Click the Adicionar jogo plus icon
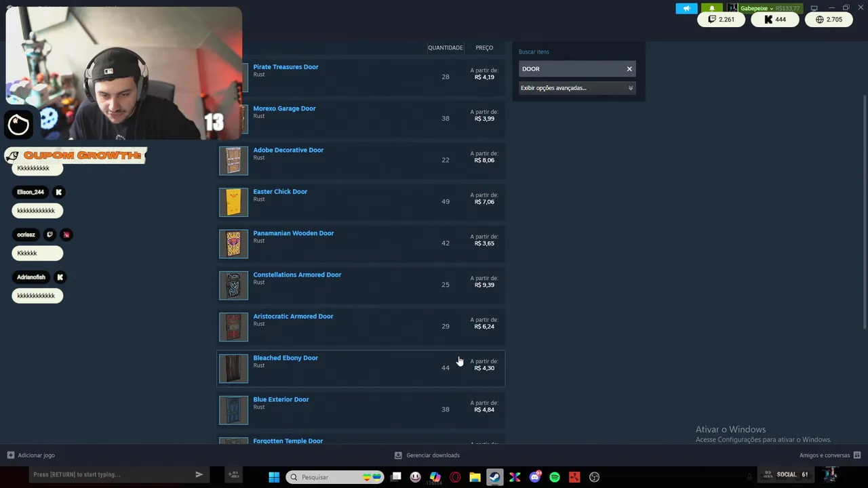 [10, 455]
